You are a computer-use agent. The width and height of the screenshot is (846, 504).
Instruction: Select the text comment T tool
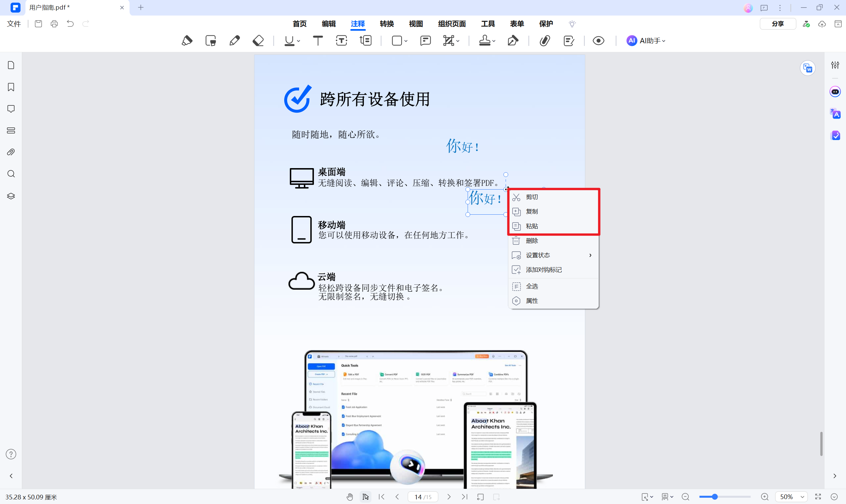318,41
